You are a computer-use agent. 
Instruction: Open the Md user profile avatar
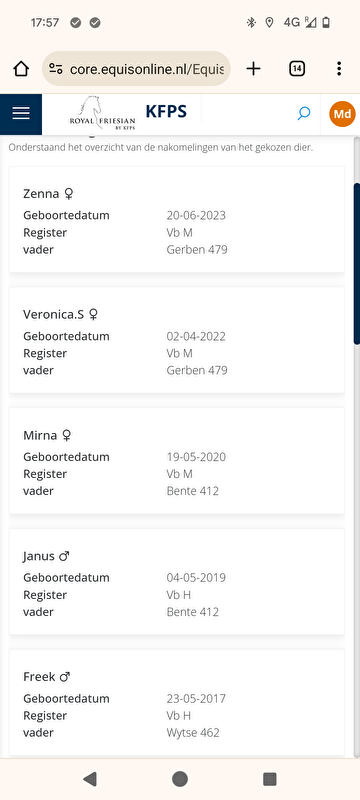coord(342,114)
